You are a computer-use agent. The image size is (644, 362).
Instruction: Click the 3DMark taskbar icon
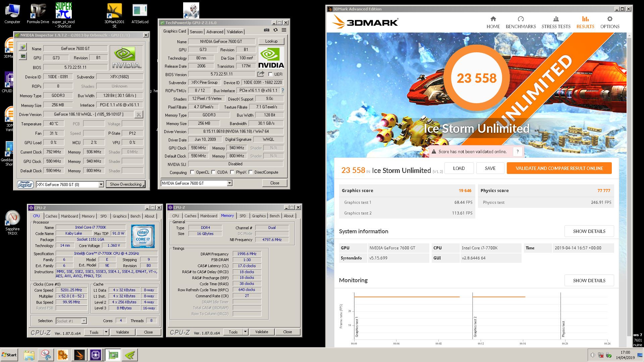[x=79, y=355]
